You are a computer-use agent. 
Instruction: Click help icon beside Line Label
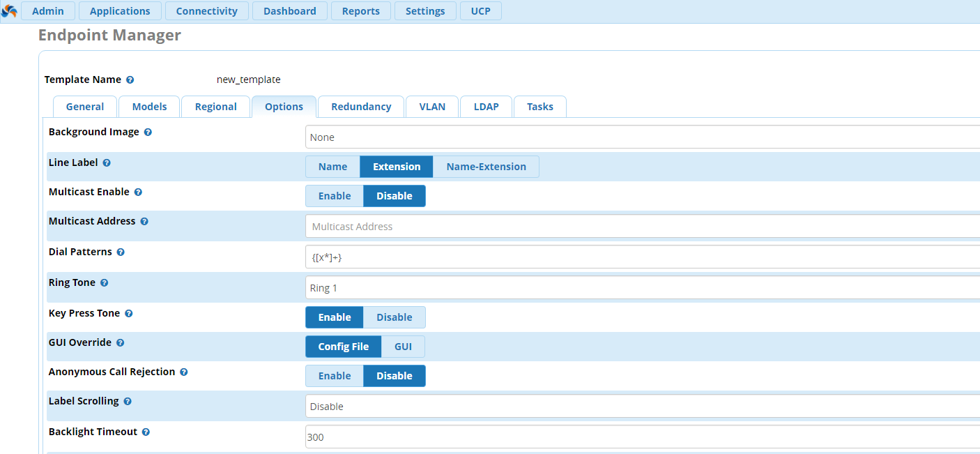tap(107, 163)
